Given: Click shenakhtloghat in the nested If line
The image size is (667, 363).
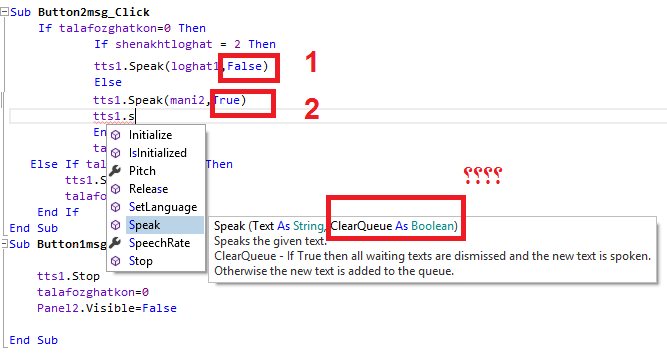Looking at the screenshot, I should tap(164, 44).
